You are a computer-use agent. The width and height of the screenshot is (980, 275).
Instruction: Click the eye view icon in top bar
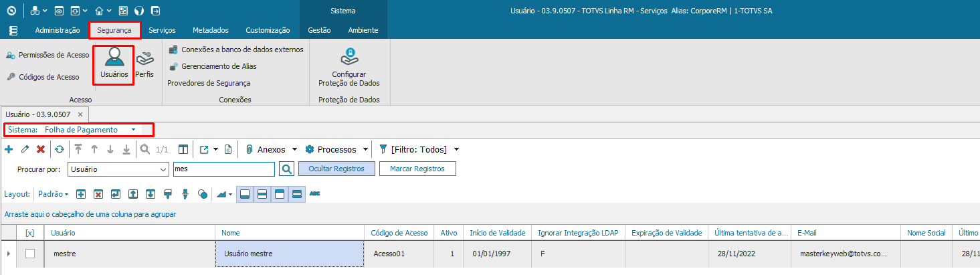click(x=58, y=11)
